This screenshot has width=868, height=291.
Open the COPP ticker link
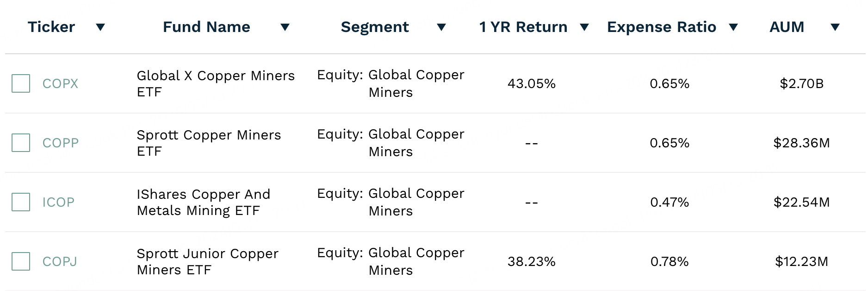click(x=61, y=143)
